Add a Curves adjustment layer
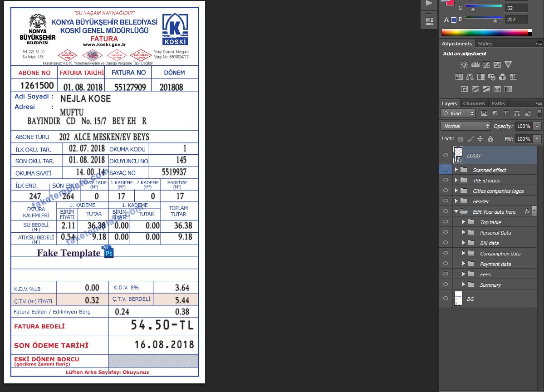 coord(486,65)
